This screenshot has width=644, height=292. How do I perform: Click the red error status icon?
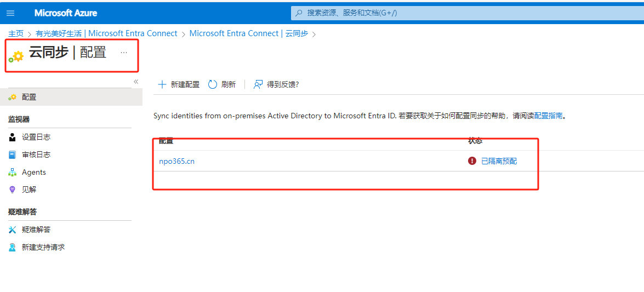coord(472,161)
